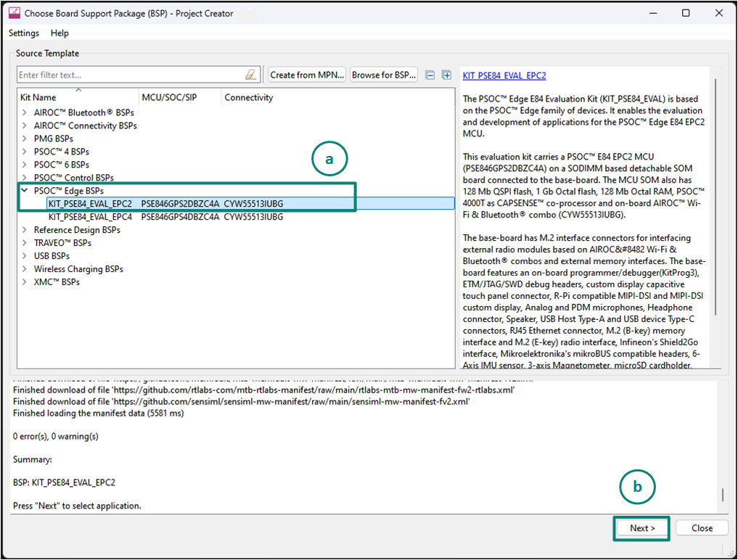Viewport: 738px width, 560px height.
Task: Expand the PSOC 6 BSPs category
Action: (x=25, y=165)
